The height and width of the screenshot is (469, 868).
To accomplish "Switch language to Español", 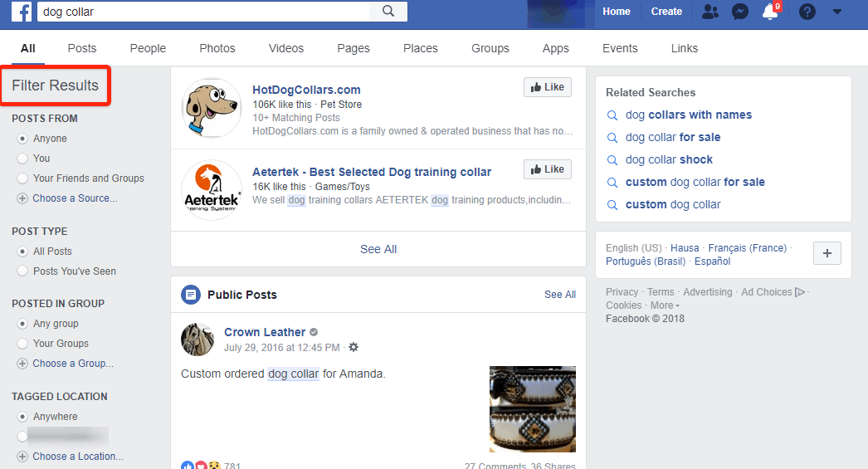I will 713,261.
